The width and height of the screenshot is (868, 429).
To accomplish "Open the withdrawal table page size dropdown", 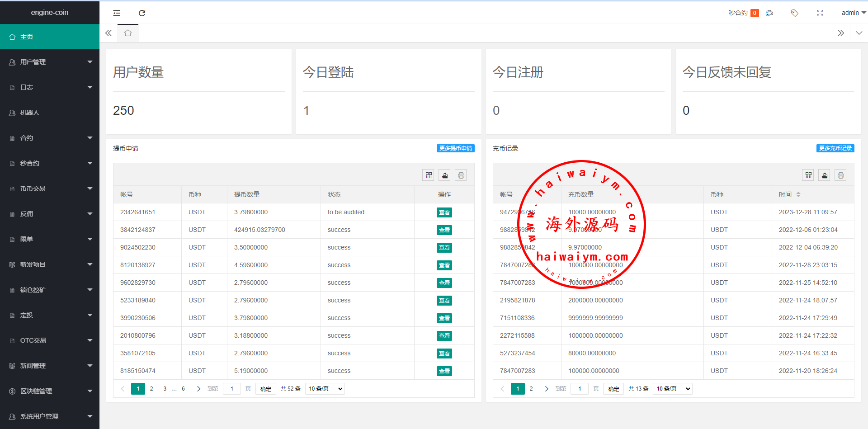I will pos(325,389).
